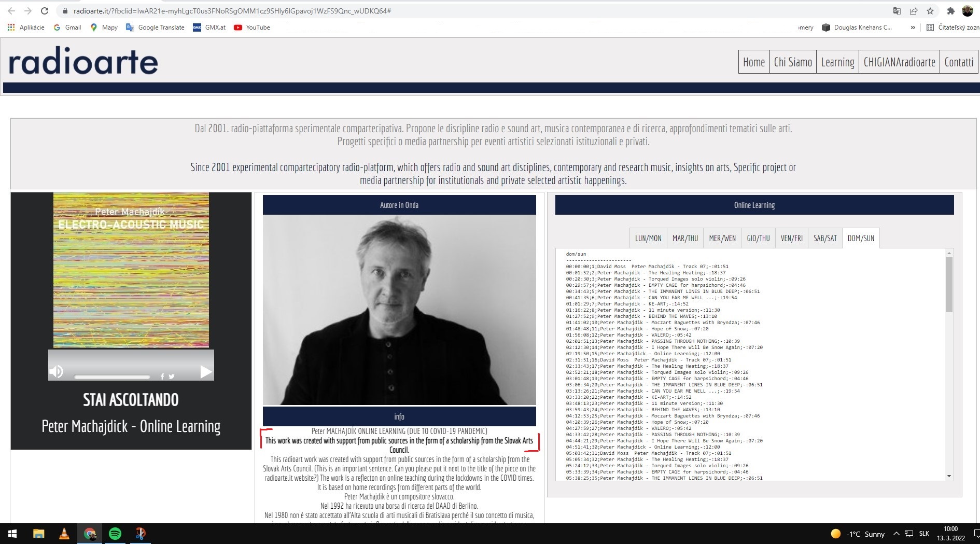
Task: Share the stream via Twitter icon
Action: 171,376
